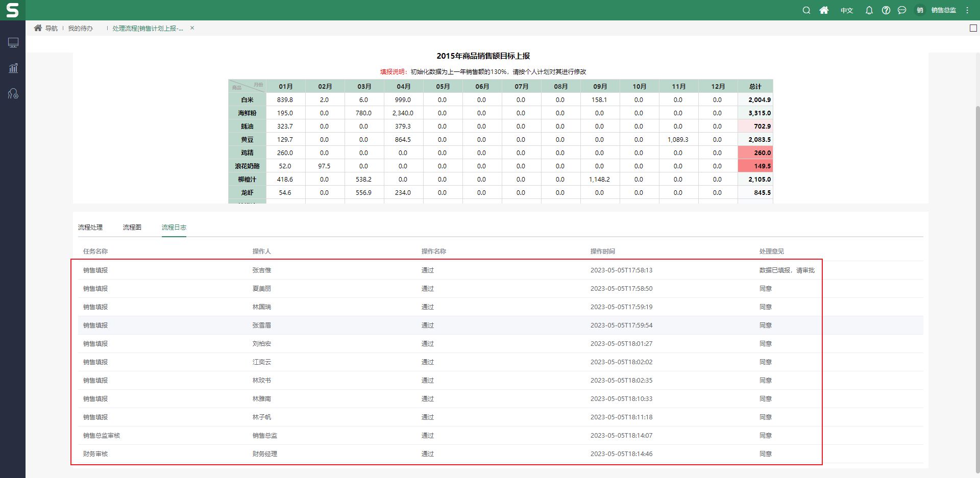
Task: Click the report title 2015年商品销售额目标上报
Action: pos(483,56)
